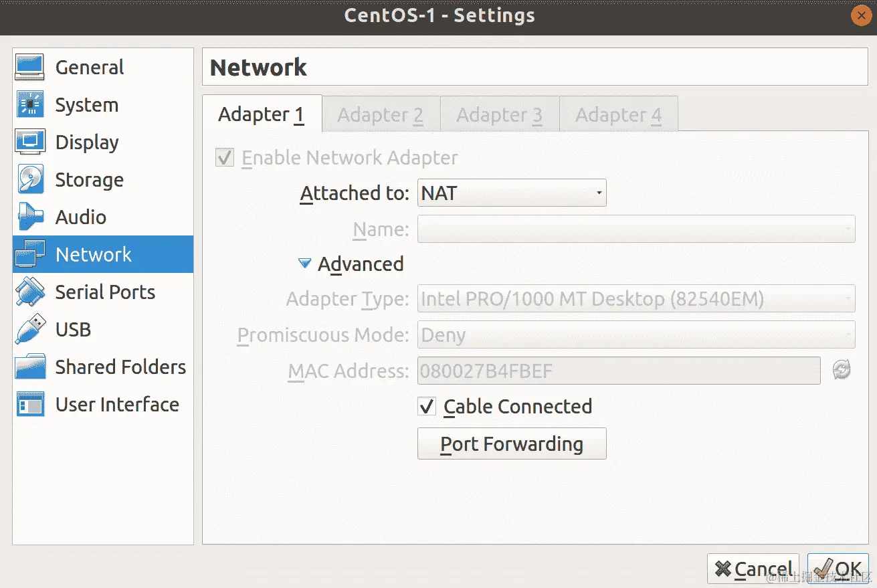Image resolution: width=877 pixels, height=588 pixels.
Task: Click the 'Network' page heading
Action: 258,67
